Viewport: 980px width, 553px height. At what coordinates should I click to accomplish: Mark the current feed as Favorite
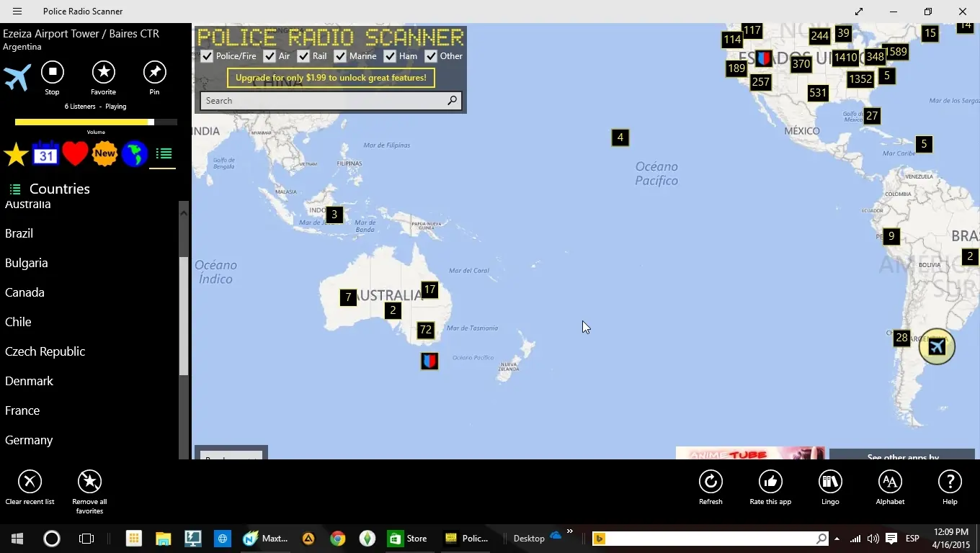pos(104,72)
